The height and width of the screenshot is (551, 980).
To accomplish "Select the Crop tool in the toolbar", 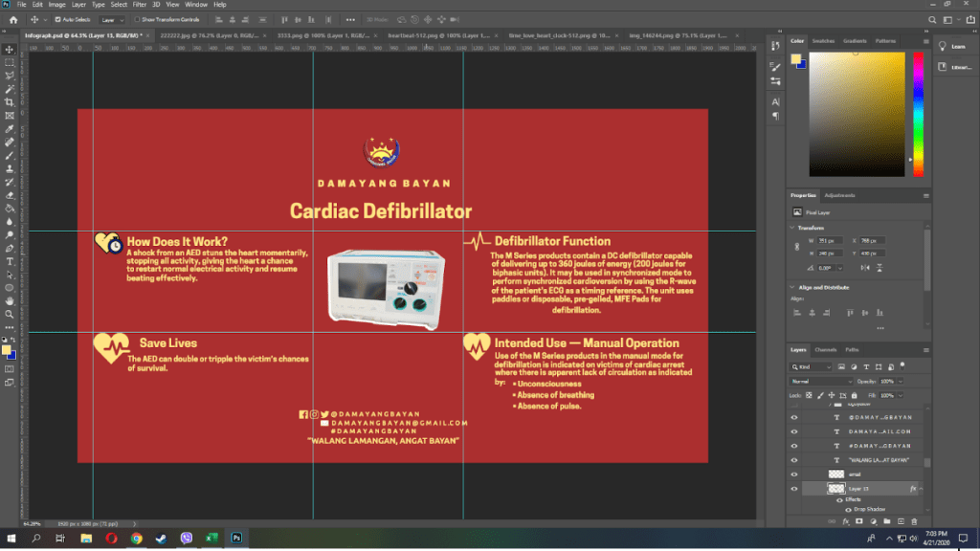I will click(x=10, y=101).
